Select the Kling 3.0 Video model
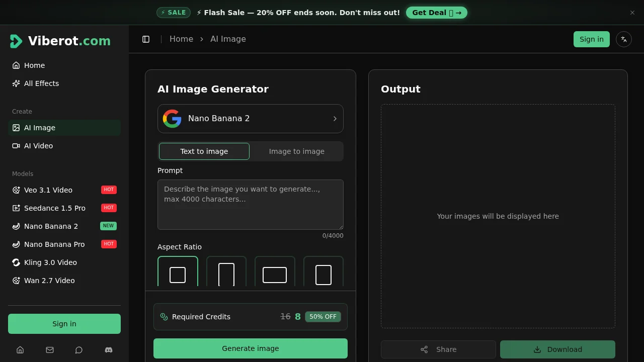This screenshot has width=644, height=362. (x=50, y=262)
